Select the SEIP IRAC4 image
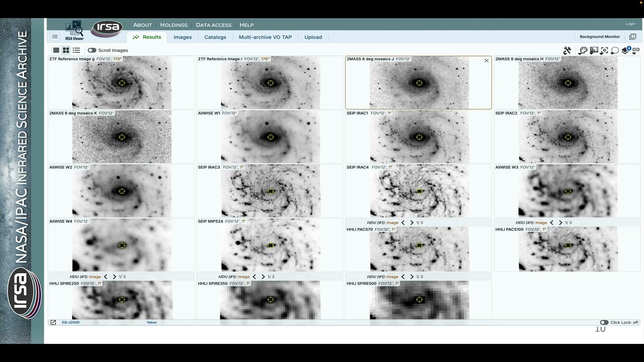Screen dimensions: 644x362 (x=419, y=191)
